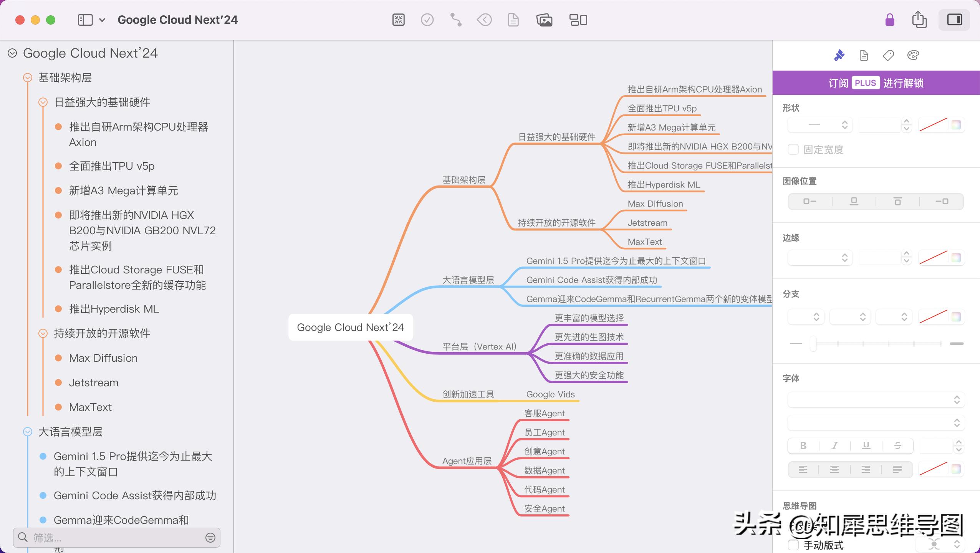The height and width of the screenshot is (553, 980).
Task: Click the checkmark task icon in toolbar
Action: [x=427, y=20]
